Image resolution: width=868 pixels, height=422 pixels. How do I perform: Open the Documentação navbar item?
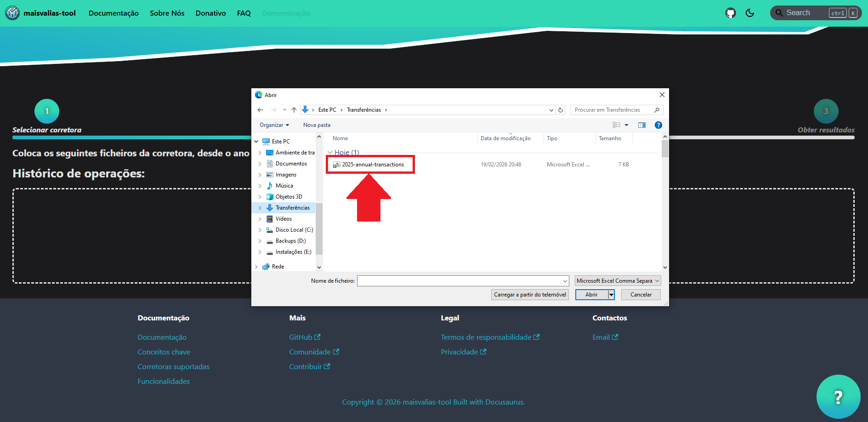(113, 13)
